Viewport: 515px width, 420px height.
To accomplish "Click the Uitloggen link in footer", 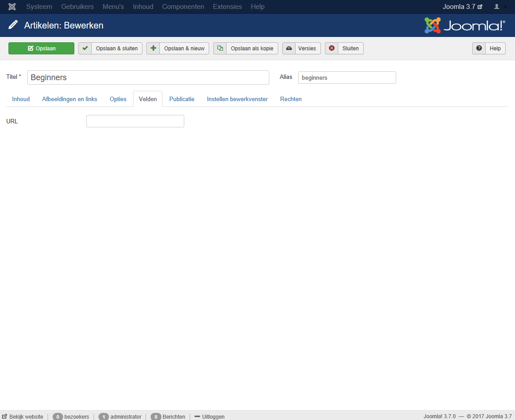I will click(213, 416).
